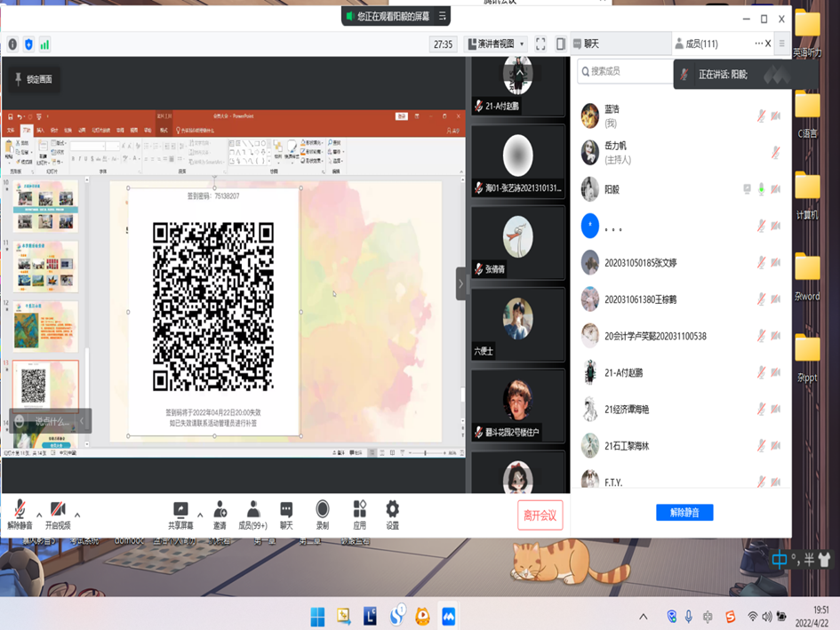840x630 pixels.
Task: Open meeting 设置 gear icon
Action: [x=393, y=515]
